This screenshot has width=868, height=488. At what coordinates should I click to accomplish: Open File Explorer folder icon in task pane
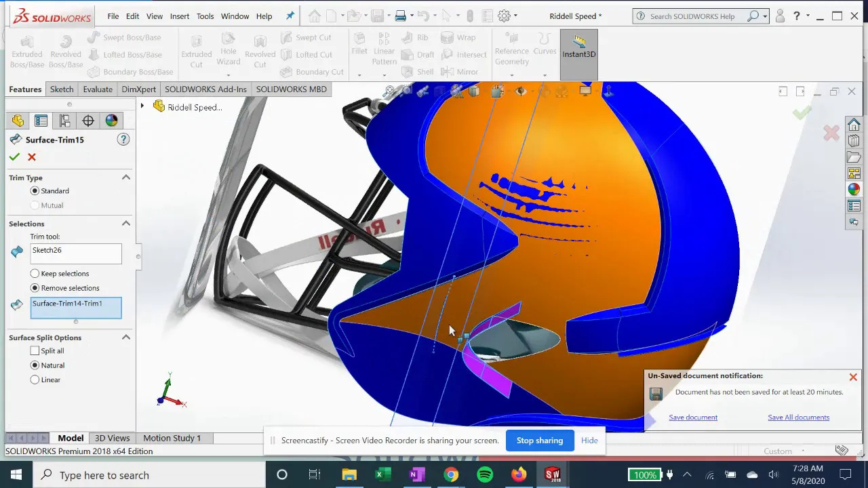(854, 157)
